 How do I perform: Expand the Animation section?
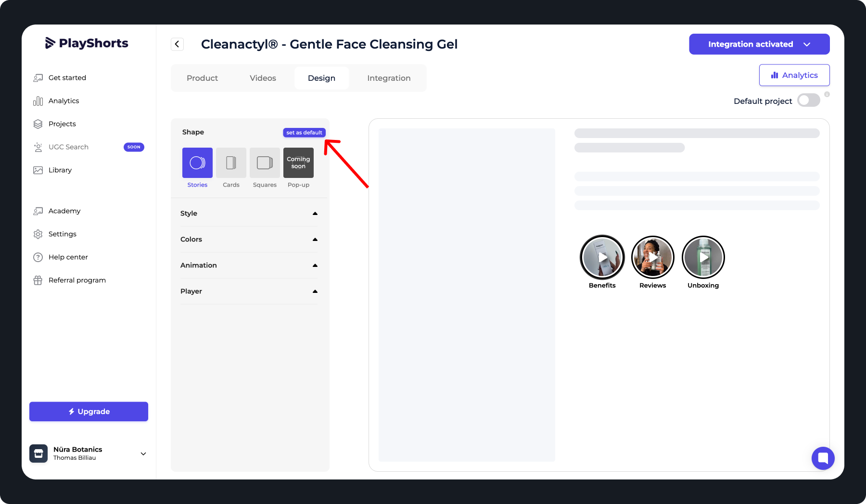(249, 265)
